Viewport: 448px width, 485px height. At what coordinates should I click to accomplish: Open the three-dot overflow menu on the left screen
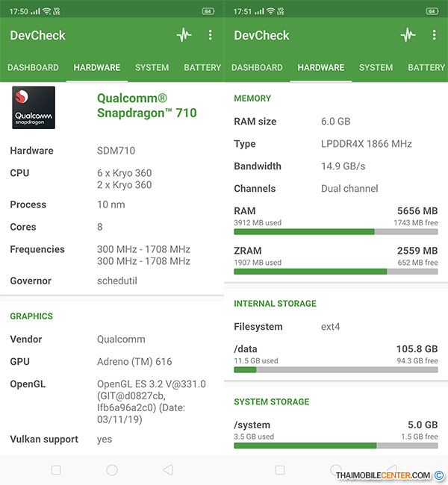tap(211, 35)
